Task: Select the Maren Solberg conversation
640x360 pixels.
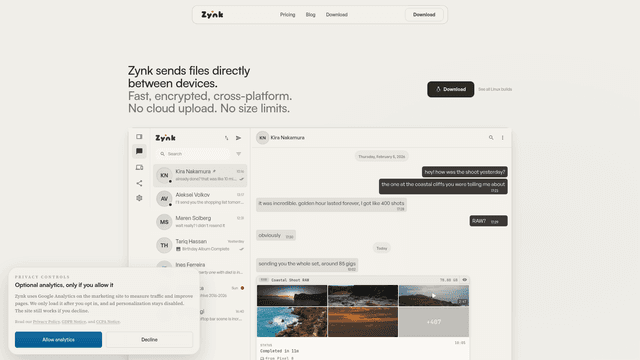Action: (x=200, y=222)
